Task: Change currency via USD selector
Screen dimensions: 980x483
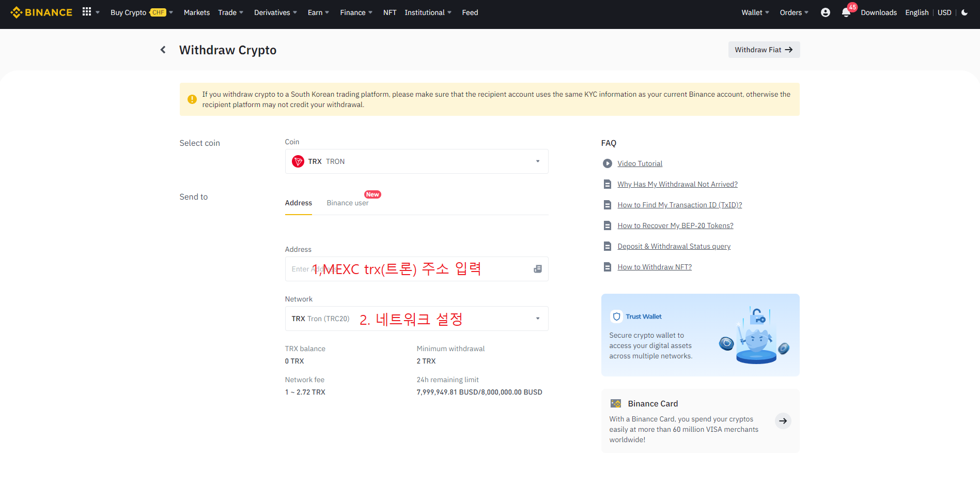Action: (944, 12)
